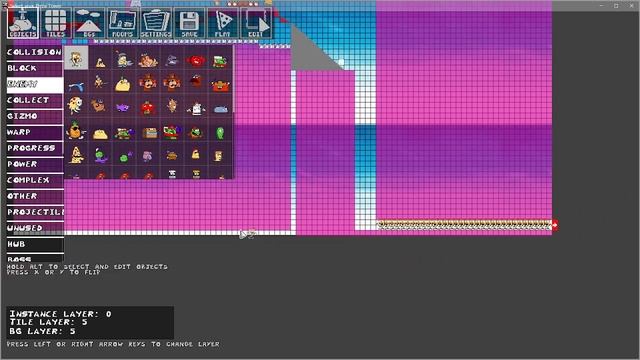Pick the white-coated figure enemy
Viewport: 640px width, 360px height.
pos(196,109)
